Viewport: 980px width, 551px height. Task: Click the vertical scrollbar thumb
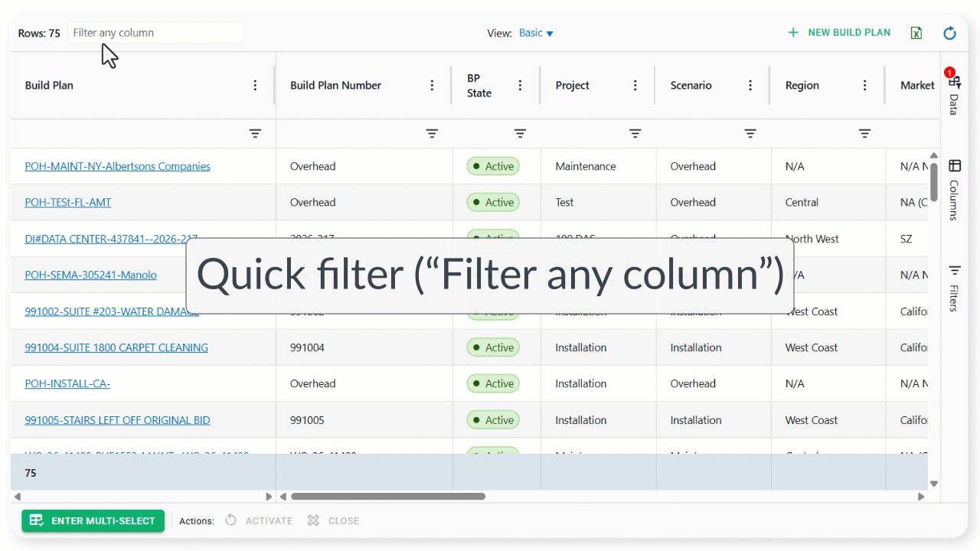pyautogui.click(x=934, y=182)
